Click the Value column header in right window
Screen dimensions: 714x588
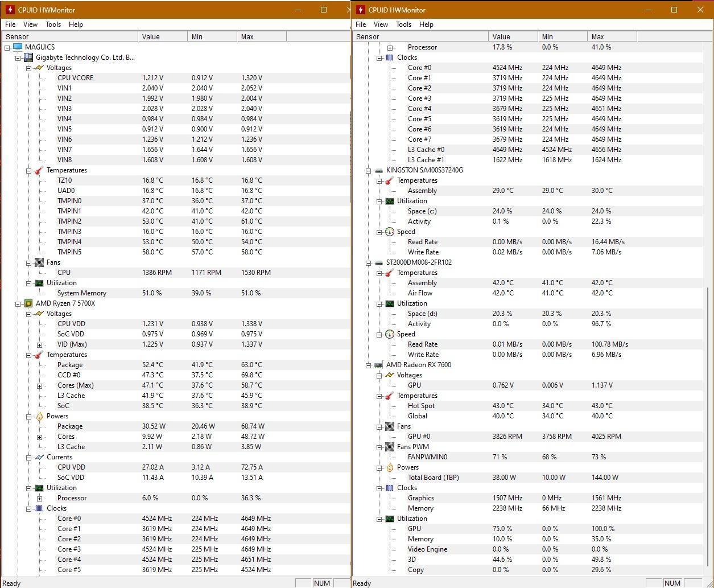point(513,36)
